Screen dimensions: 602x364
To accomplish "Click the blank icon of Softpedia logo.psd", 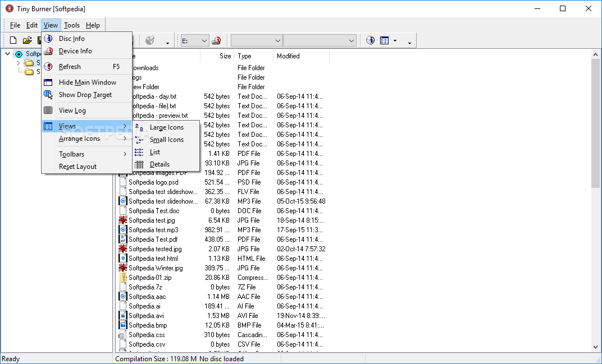I will [x=123, y=182].
